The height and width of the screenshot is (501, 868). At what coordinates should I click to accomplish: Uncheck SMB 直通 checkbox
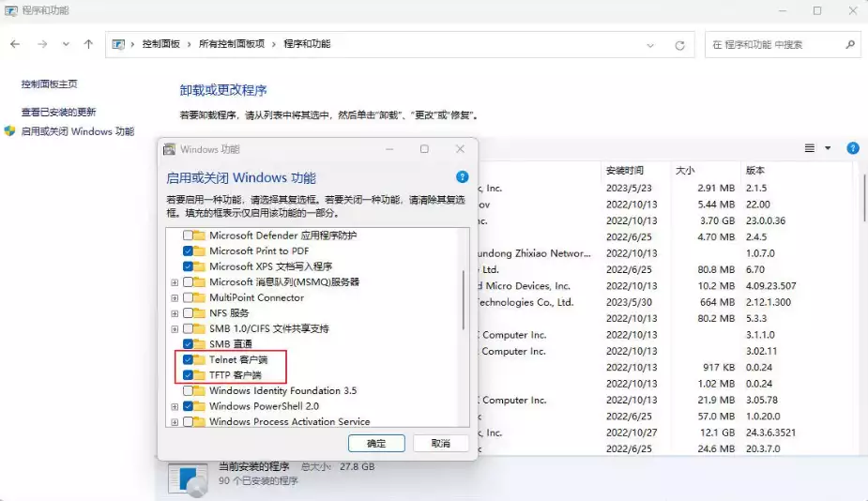click(189, 343)
